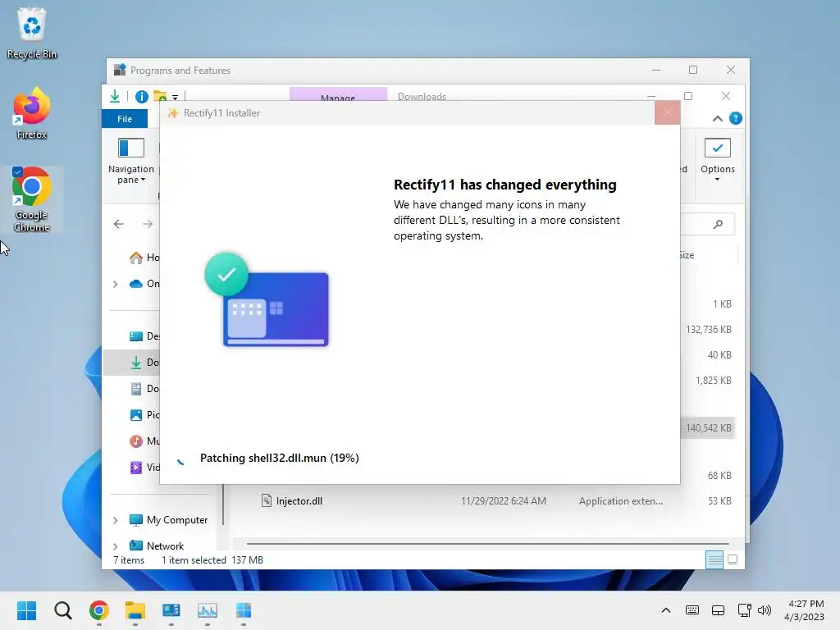840x630 pixels.
Task: Collapse the Explorer ribbon
Action: tap(717, 119)
